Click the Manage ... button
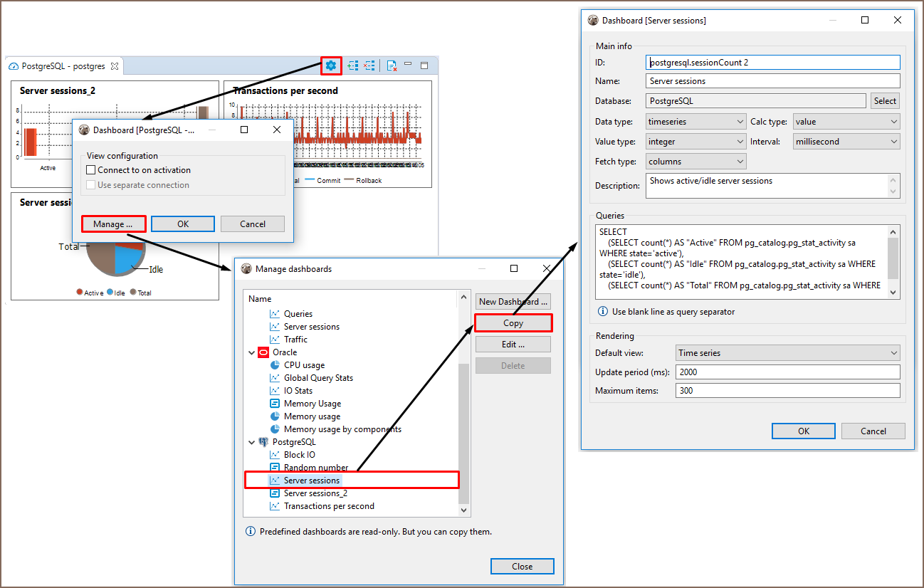The height and width of the screenshot is (588, 924). click(x=113, y=224)
